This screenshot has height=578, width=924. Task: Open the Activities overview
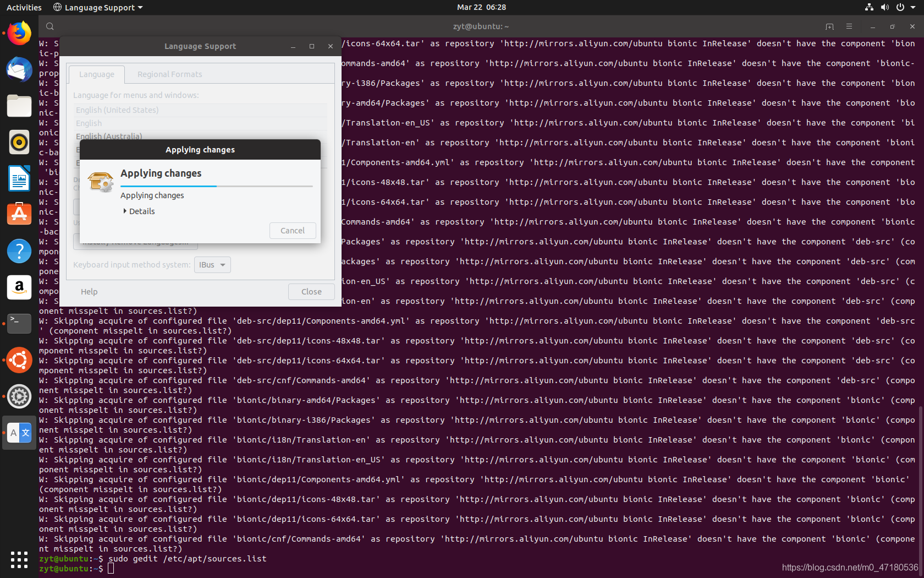click(24, 7)
